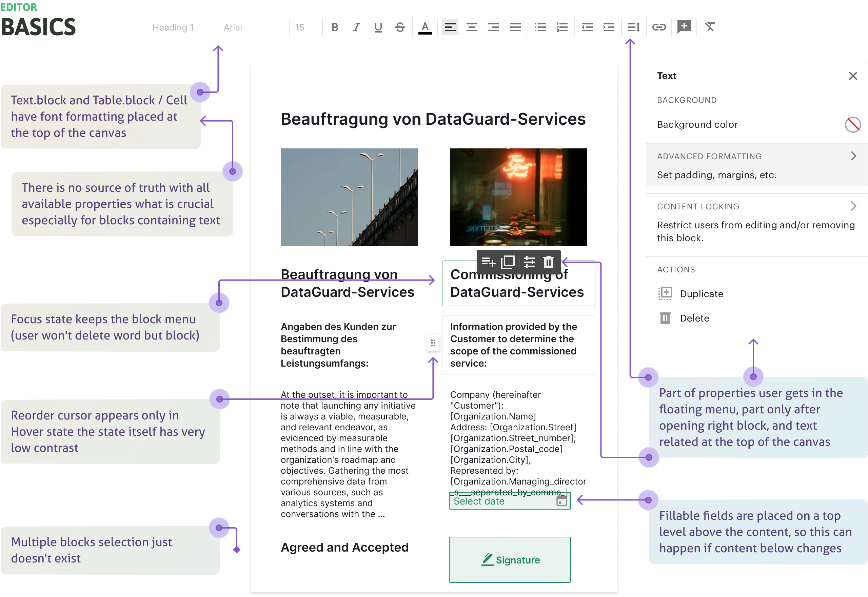Click Duplicate in the Actions list
The width and height of the screenshot is (868, 597).
tap(691, 294)
